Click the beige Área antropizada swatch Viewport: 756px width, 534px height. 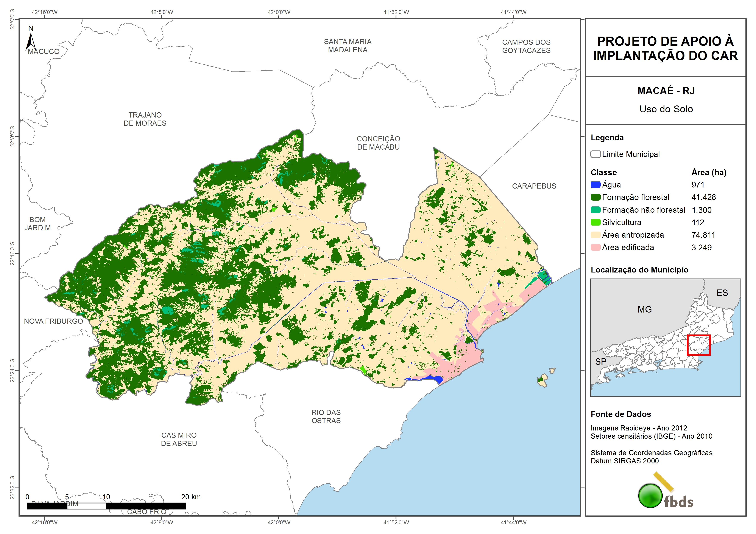(x=595, y=235)
